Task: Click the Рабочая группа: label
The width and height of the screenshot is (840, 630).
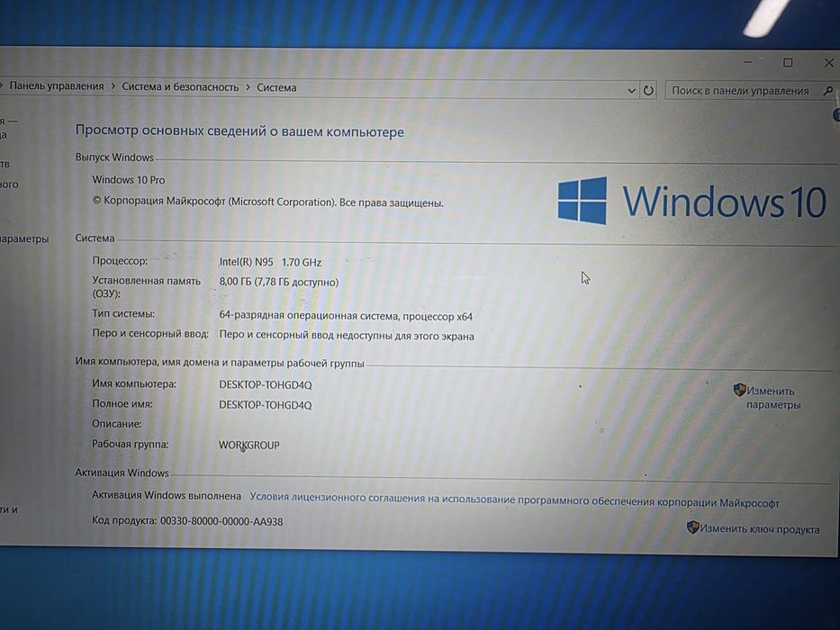Action: point(131,444)
